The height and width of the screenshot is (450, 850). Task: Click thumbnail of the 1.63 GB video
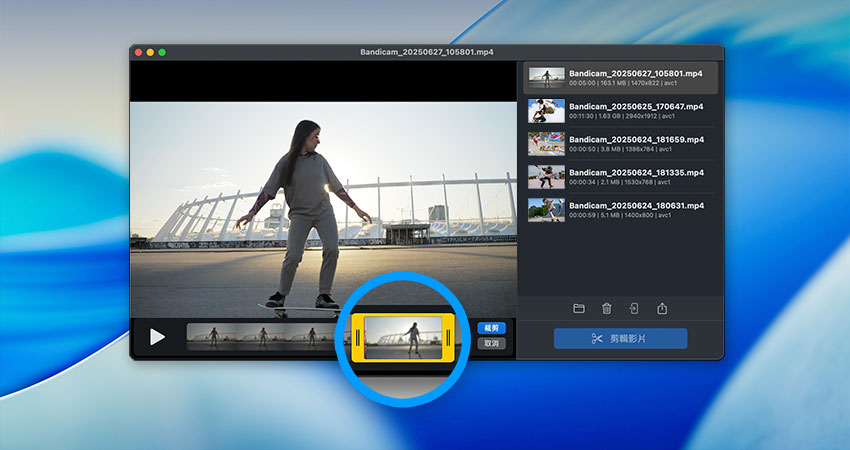[x=546, y=111]
